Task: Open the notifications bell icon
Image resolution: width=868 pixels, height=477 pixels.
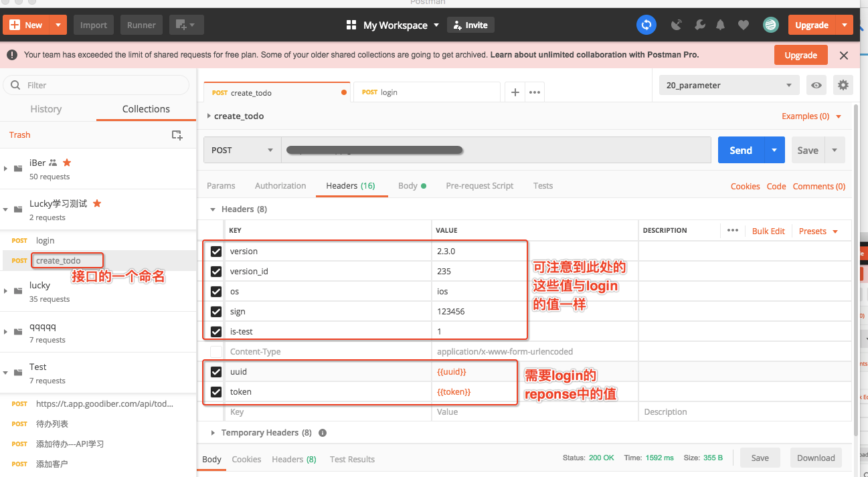Action: point(721,25)
